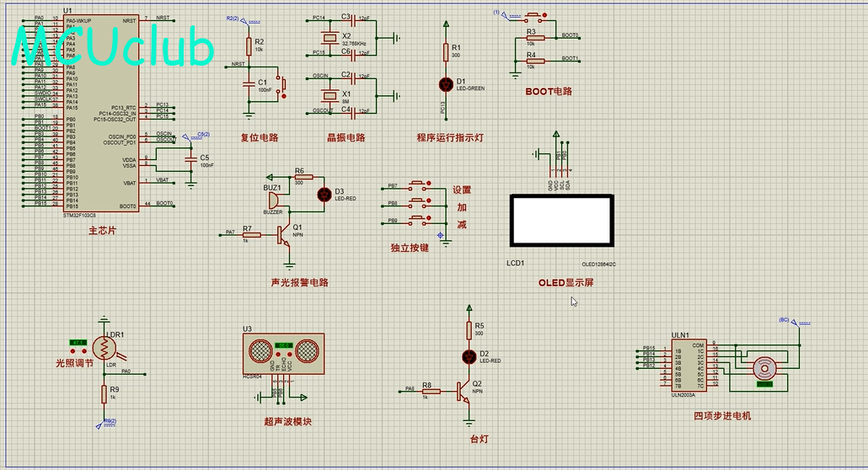Select the STM32F103C8 main chip U1
This screenshot has height=470, width=868.
(x=101, y=113)
